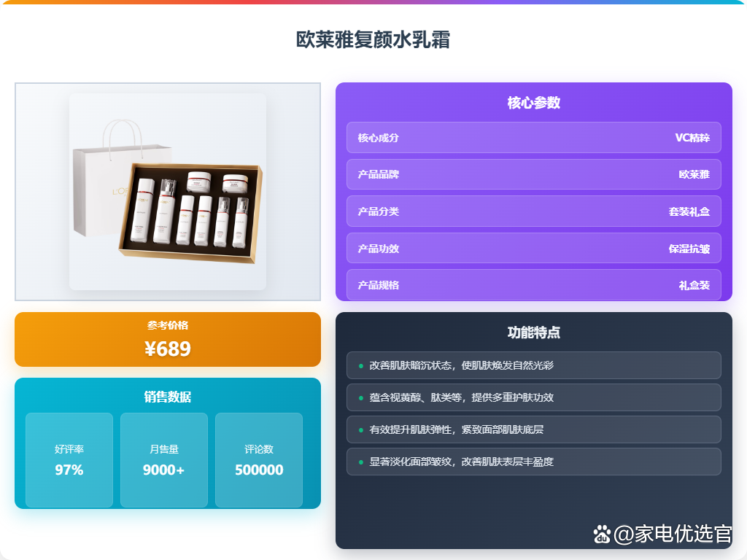The height and width of the screenshot is (560, 747).
Task: Select the 核心参数 section heading
Action: [533, 102]
